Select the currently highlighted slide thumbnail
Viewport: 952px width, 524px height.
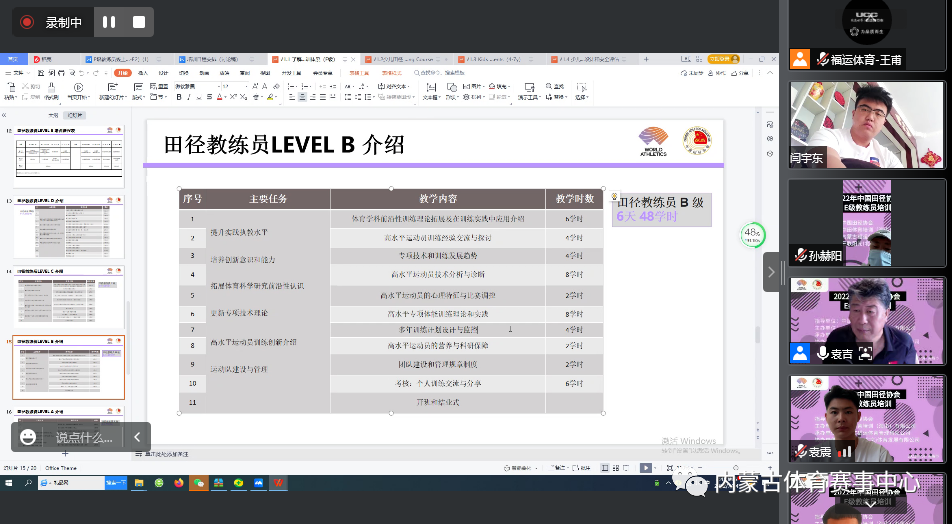69,367
